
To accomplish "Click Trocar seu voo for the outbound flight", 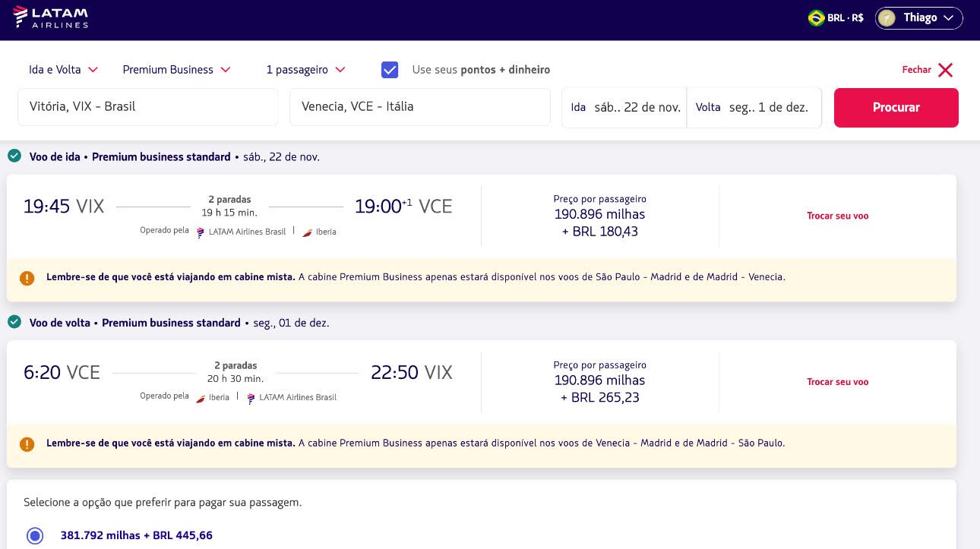I will (x=837, y=216).
